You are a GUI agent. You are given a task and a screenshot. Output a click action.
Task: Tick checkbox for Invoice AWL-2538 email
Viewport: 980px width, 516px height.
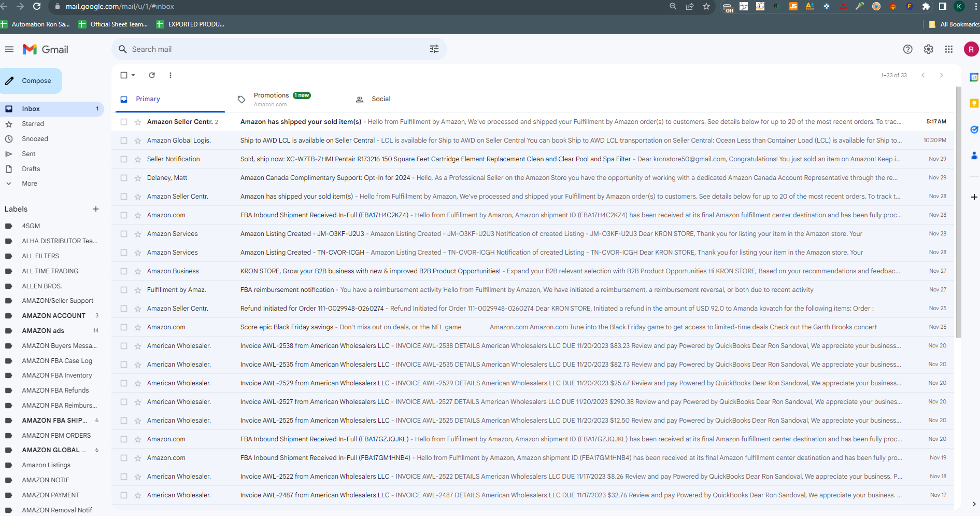[x=124, y=346]
